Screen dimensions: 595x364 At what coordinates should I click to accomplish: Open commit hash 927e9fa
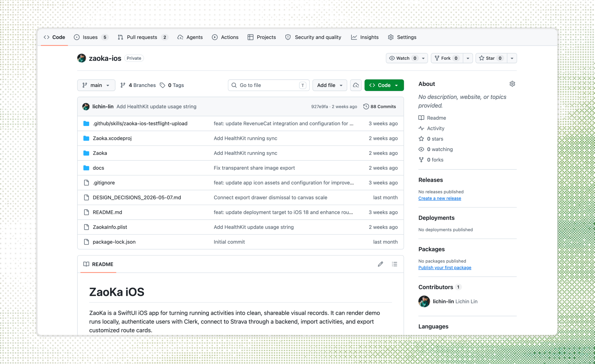(x=320, y=106)
